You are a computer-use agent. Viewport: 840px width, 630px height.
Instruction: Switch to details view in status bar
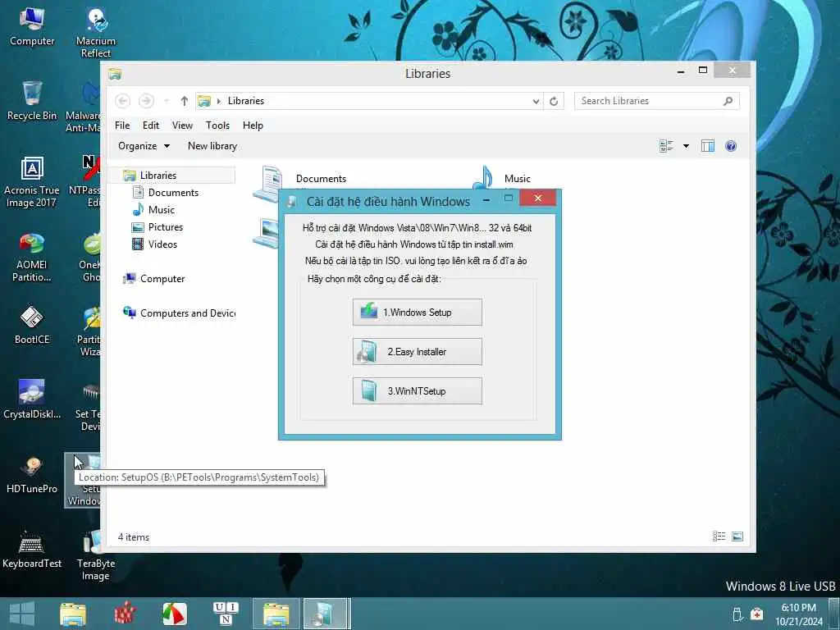point(719,536)
